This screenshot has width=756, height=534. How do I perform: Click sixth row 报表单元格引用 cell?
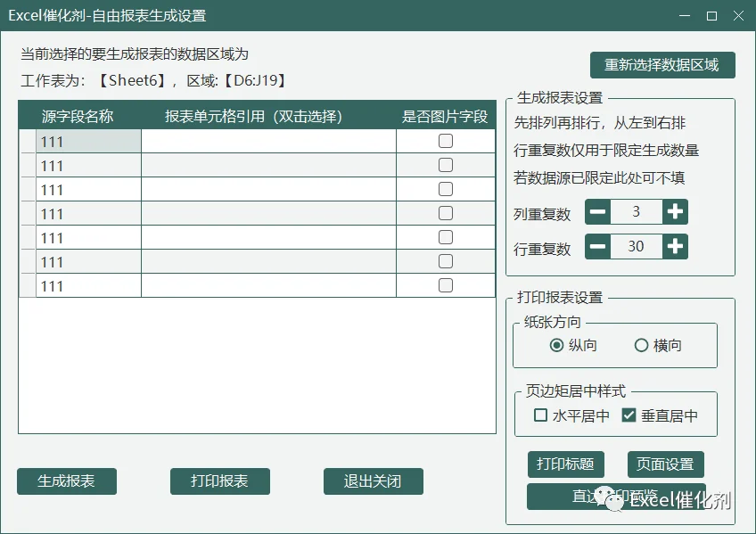click(x=269, y=262)
